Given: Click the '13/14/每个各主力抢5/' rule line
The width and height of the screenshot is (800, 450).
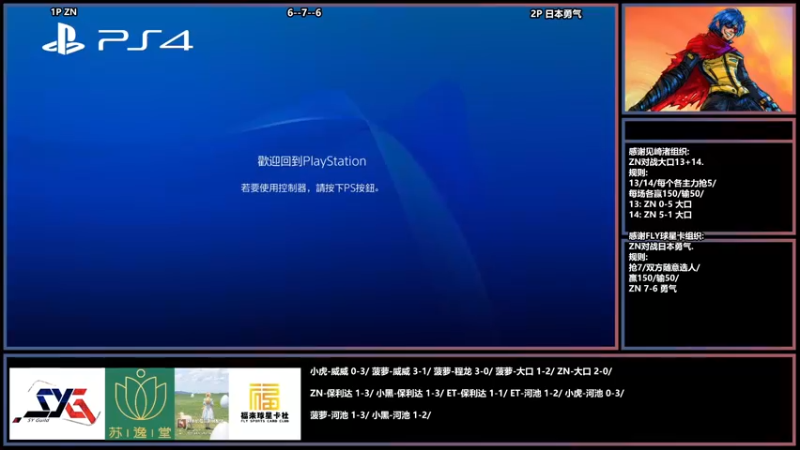Looking at the screenshot, I should pos(672,183).
